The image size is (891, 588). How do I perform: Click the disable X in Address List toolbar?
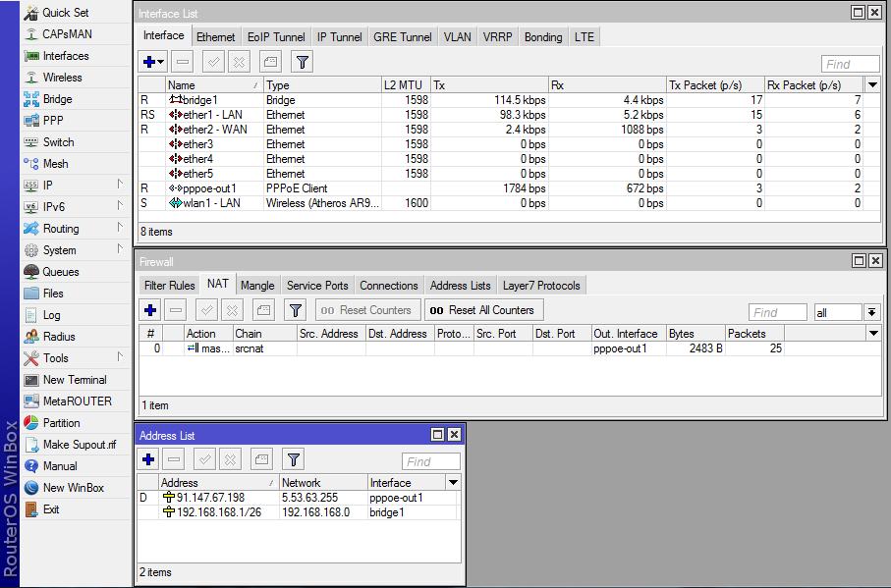point(230,459)
